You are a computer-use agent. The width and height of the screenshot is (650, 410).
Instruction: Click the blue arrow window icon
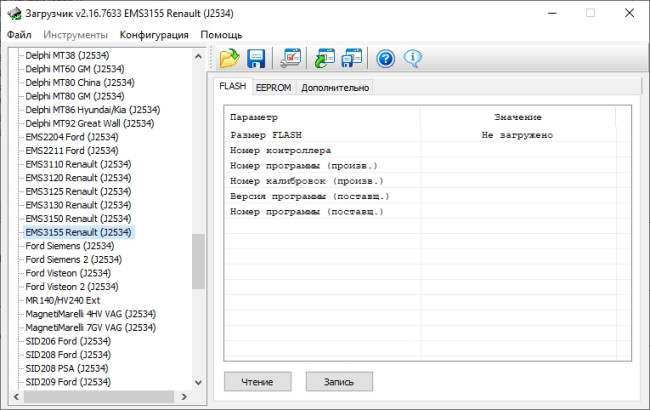coord(352,58)
